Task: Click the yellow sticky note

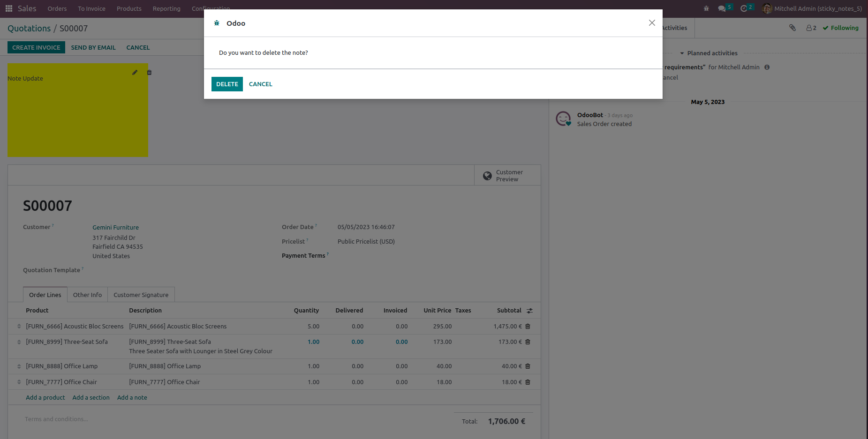Action: (77, 117)
